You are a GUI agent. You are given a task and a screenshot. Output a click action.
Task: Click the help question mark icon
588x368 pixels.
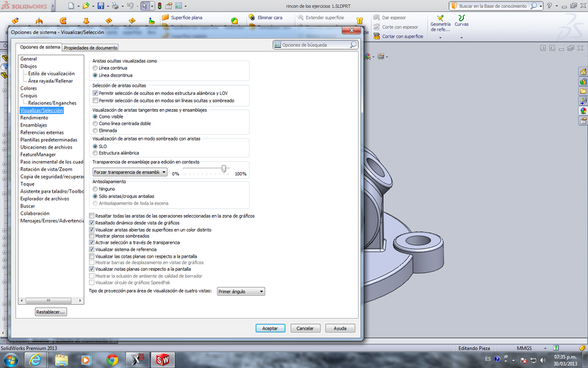pyautogui.click(x=549, y=6)
